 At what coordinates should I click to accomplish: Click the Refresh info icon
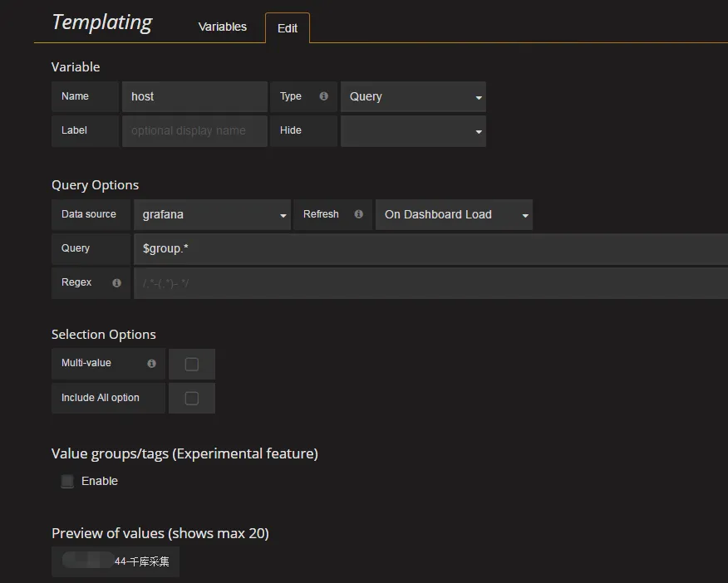(358, 214)
